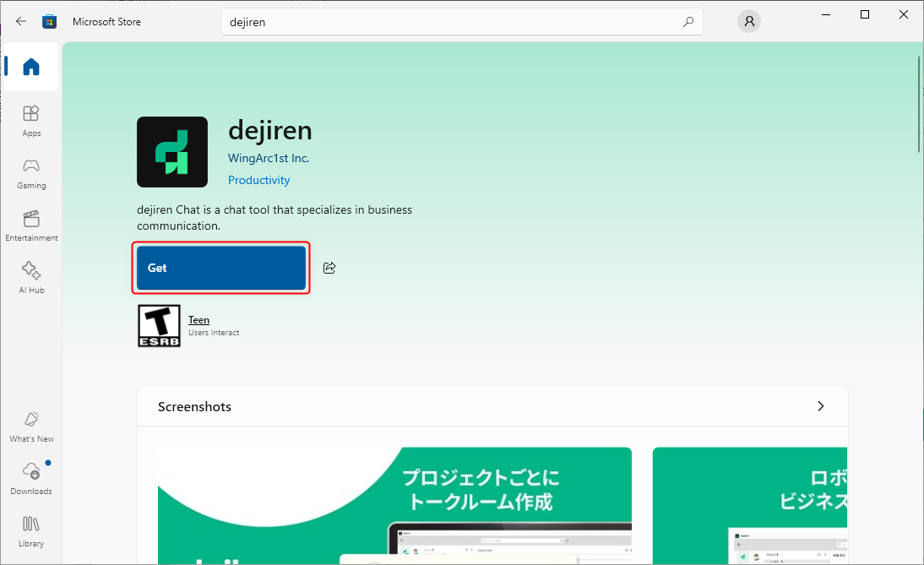Click the ESRB Teen rating badge
Viewport: 924px width, 565px height.
(159, 326)
